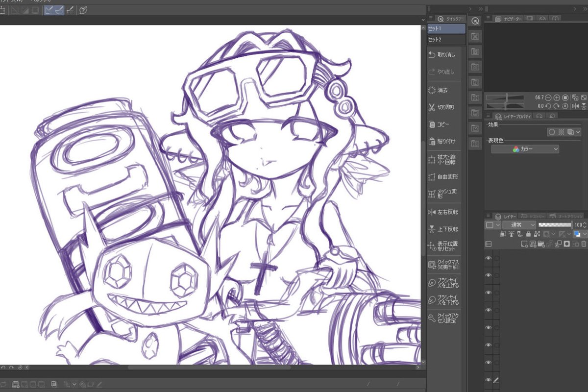Click ブラシサイズを下げる (Decrease brush size)

pyautogui.click(x=444, y=300)
